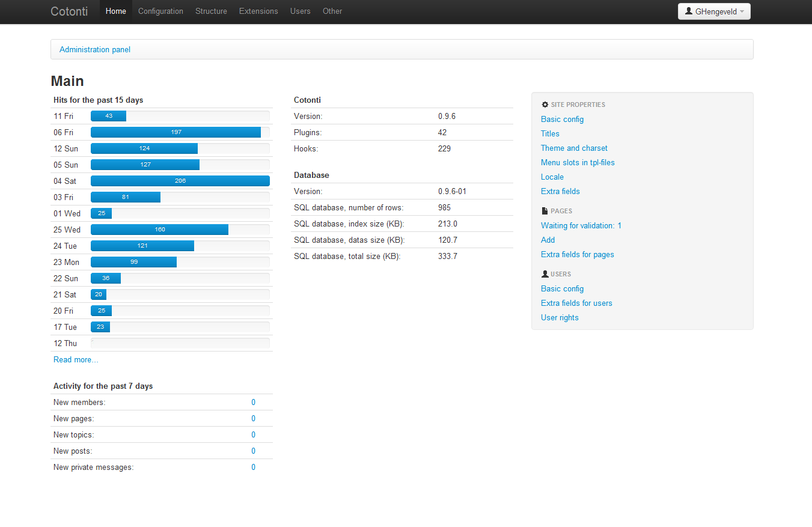812x527 pixels.
Task: Open the Other menu
Action: pos(332,11)
